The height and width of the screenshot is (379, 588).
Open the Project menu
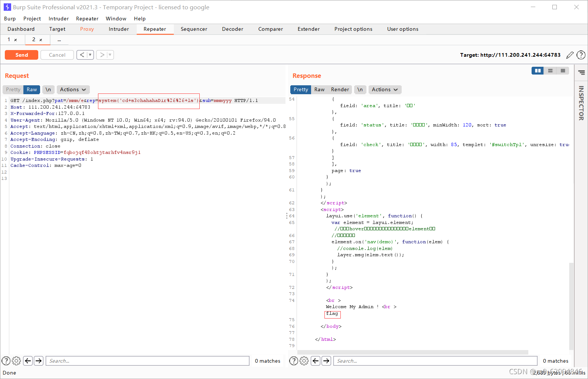pyautogui.click(x=32, y=19)
